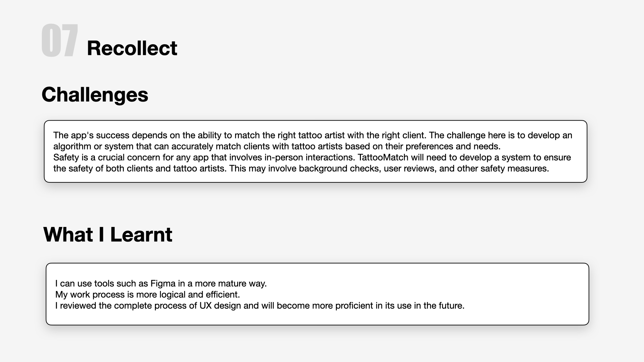Click the line "My work process is more logical"
This screenshot has height=362, width=644.
tap(148, 295)
